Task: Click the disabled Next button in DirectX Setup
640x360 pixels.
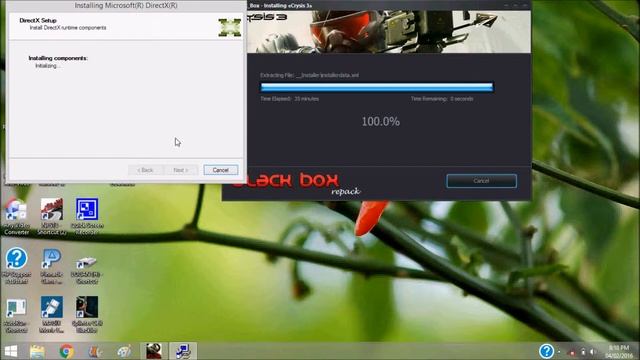Action: [x=180, y=170]
